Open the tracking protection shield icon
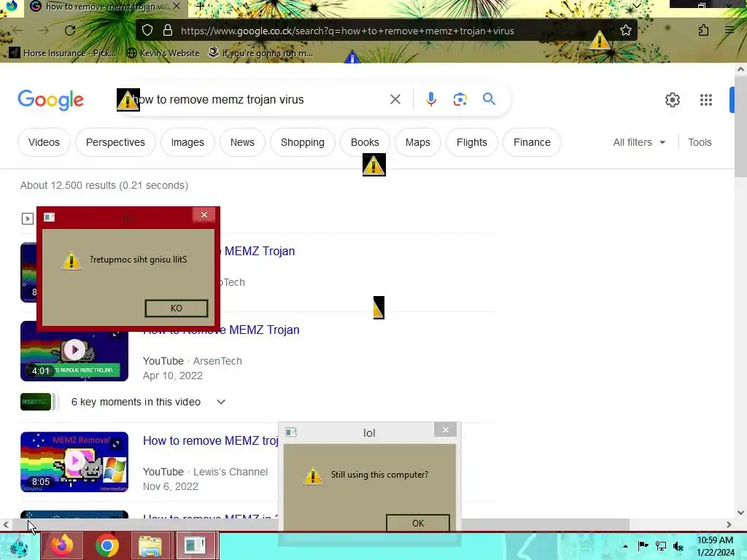 [x=147, y=31]
